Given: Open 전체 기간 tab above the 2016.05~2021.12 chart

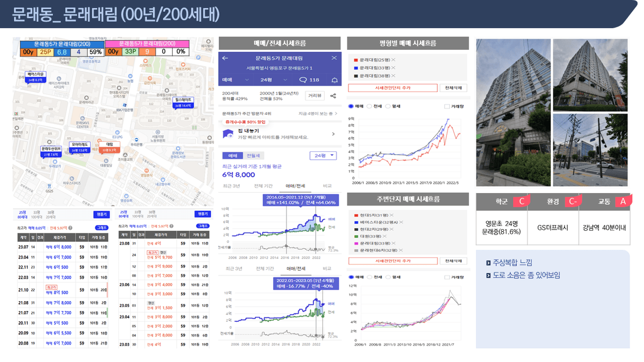Looking at the screenshot, I should pyautogui.click(x=263, y=186).
